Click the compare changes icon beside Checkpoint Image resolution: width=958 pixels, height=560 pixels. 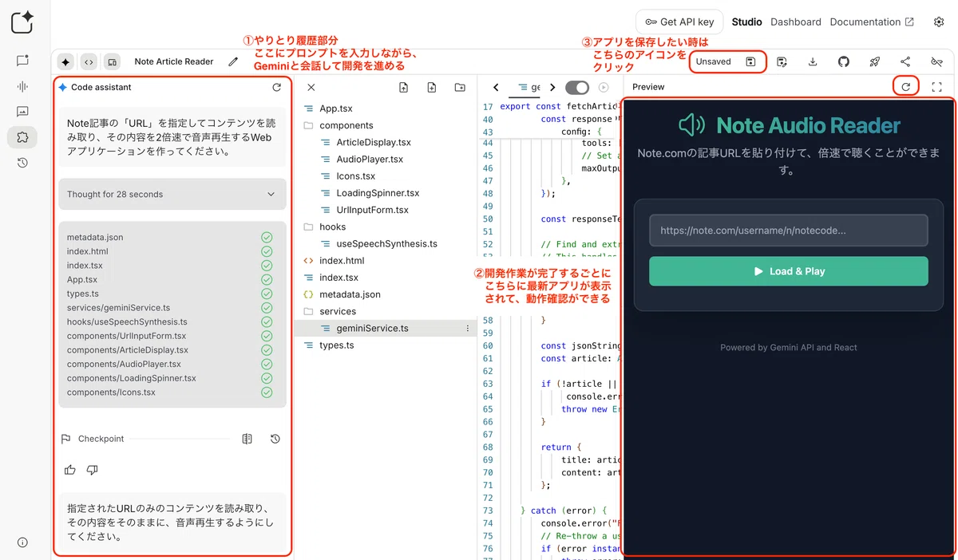[247, 439]
